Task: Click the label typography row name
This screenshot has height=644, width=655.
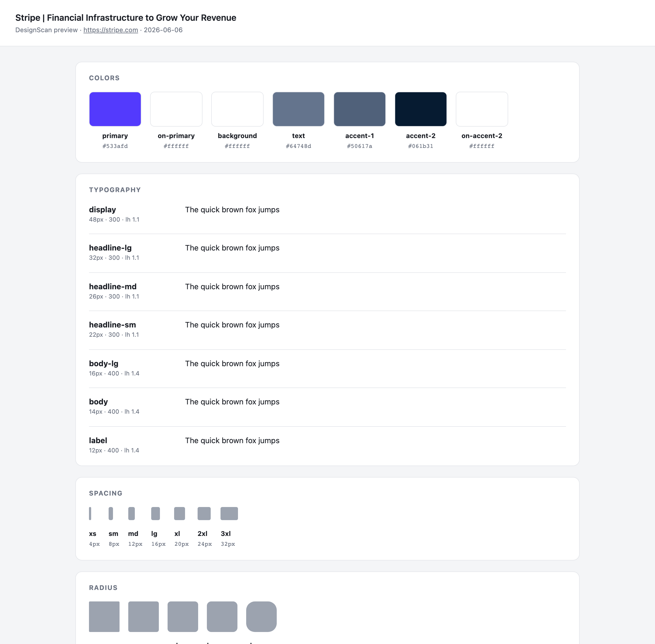Action: point(98,440)
